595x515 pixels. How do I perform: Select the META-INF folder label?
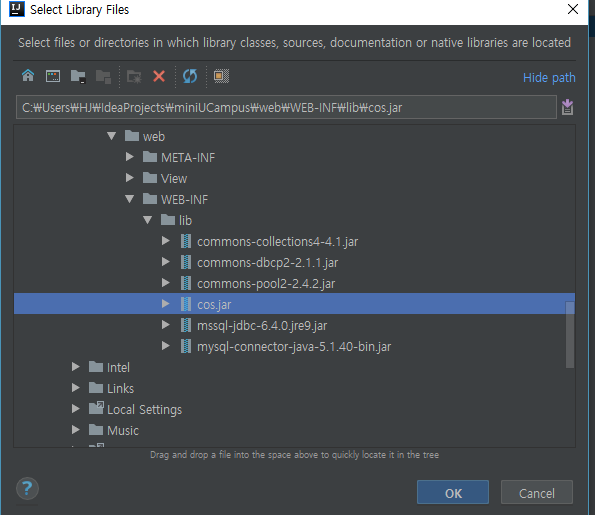[x=188, y=157]
